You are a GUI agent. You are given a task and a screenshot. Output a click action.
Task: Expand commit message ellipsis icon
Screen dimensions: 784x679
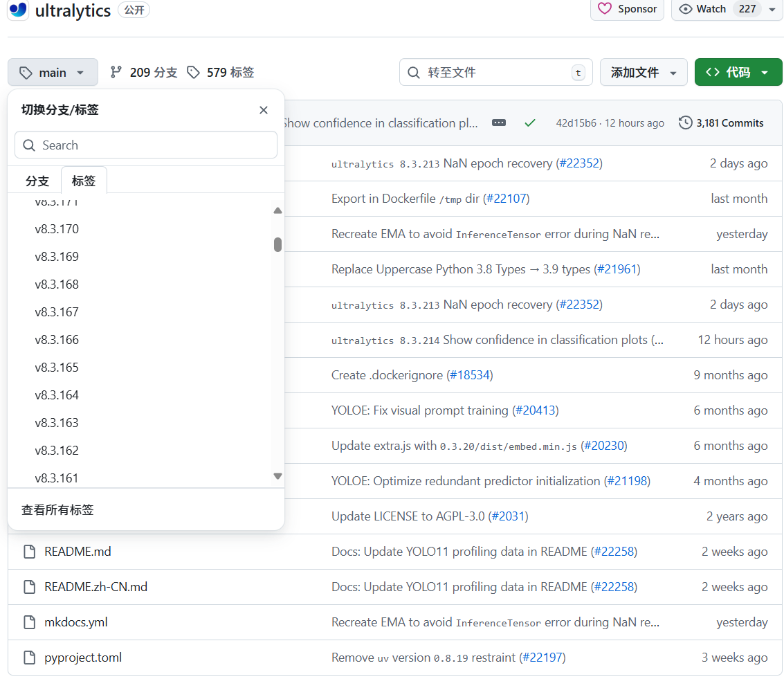[498, 123]
